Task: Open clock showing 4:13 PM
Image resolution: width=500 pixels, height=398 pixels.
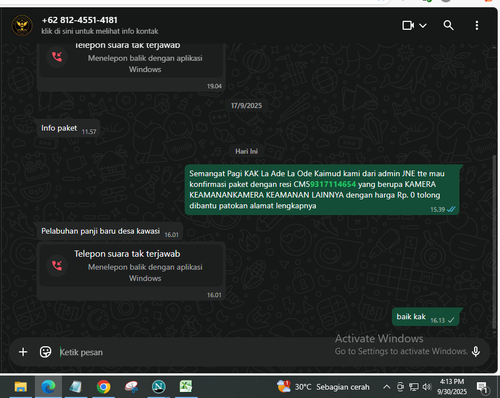Action: (452, 387)
